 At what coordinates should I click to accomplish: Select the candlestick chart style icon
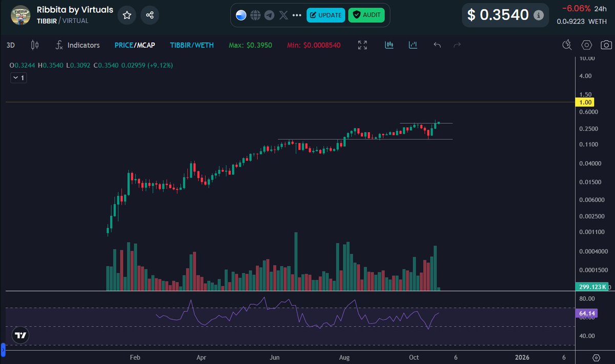(34, 45)
